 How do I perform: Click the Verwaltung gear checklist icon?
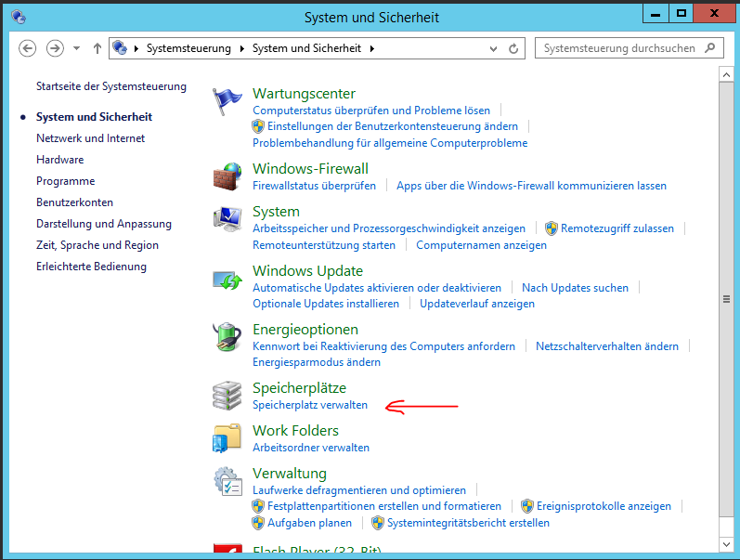228,481
